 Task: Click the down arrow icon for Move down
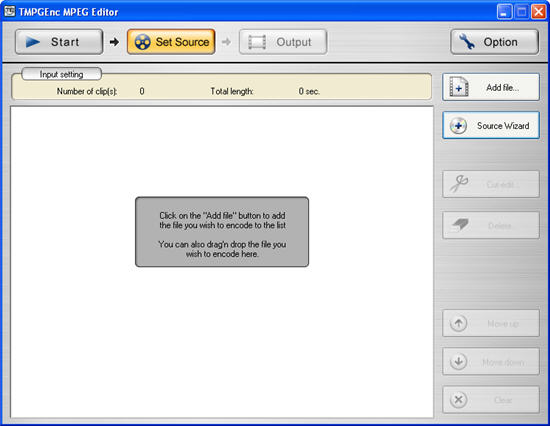(458, 361)
